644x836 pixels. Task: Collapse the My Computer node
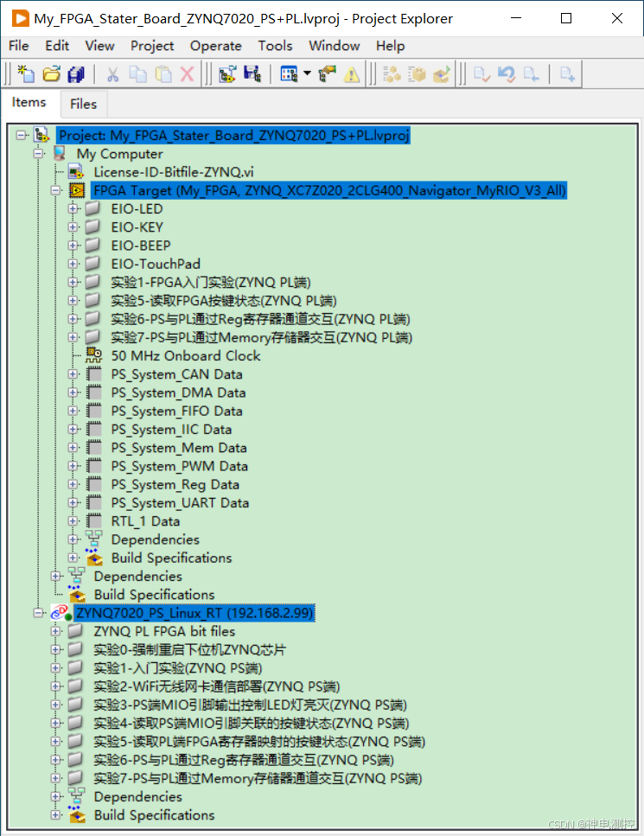(x=38, y=154)
